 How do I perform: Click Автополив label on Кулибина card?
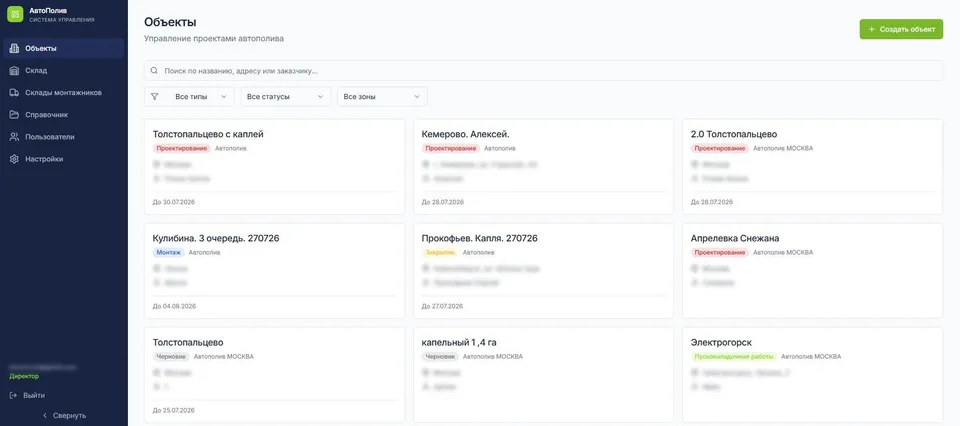click(204, 252)
